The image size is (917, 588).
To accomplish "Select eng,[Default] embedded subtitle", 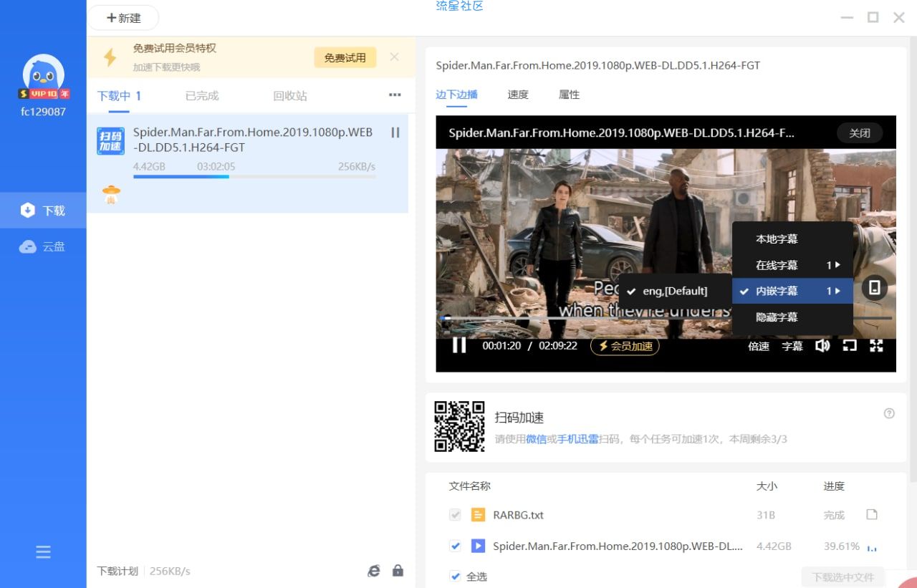I will (675, 291).
